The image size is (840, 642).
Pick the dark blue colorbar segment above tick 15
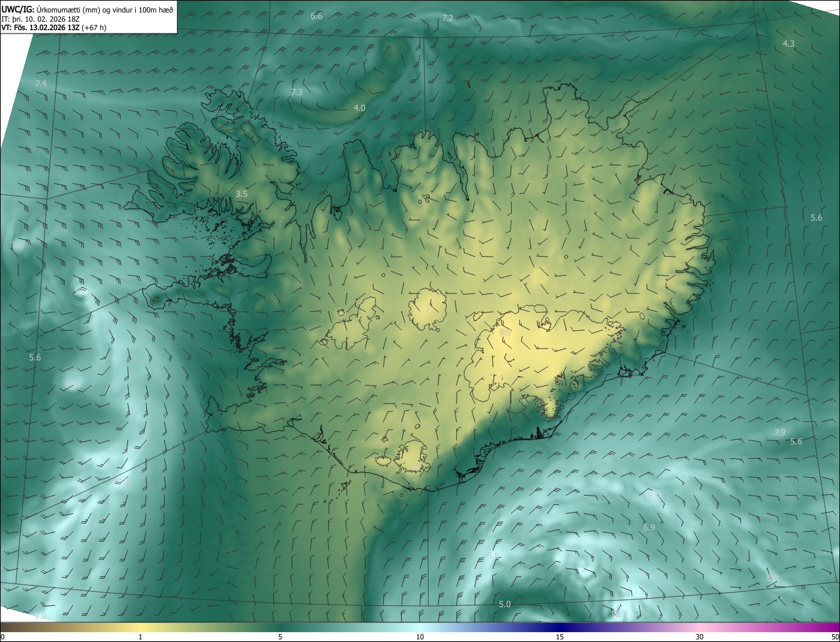coord(560,627)
